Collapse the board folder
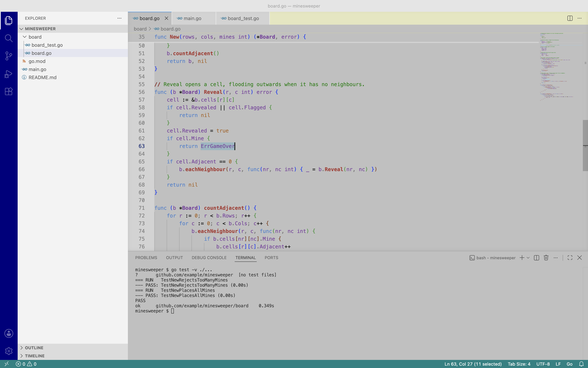Image resolution: width=588 pixels, height=368 pixels. [x=73, y=37]
